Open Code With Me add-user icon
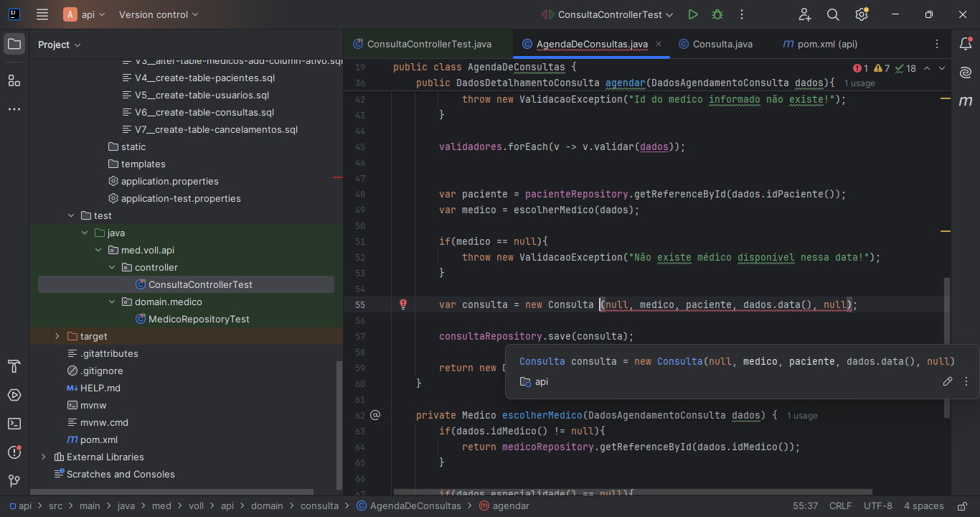 pyautogui.click(x=805, y=14)
